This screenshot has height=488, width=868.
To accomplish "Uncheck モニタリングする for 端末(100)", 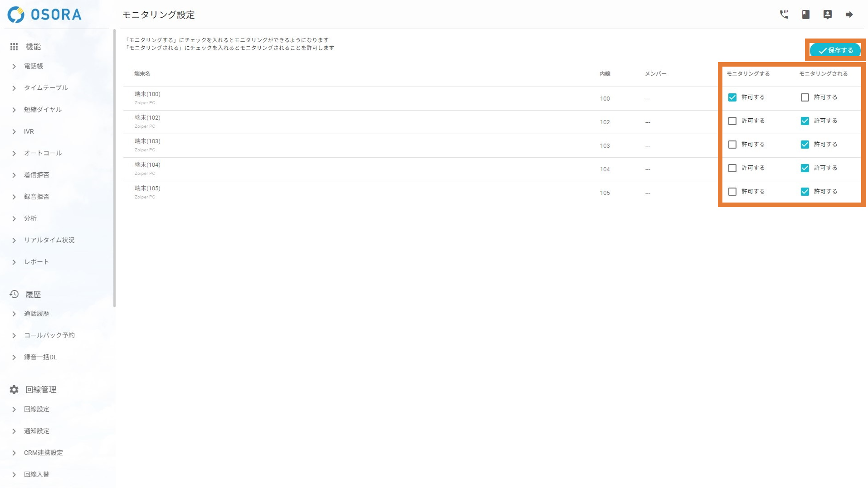I will point(732,97).
